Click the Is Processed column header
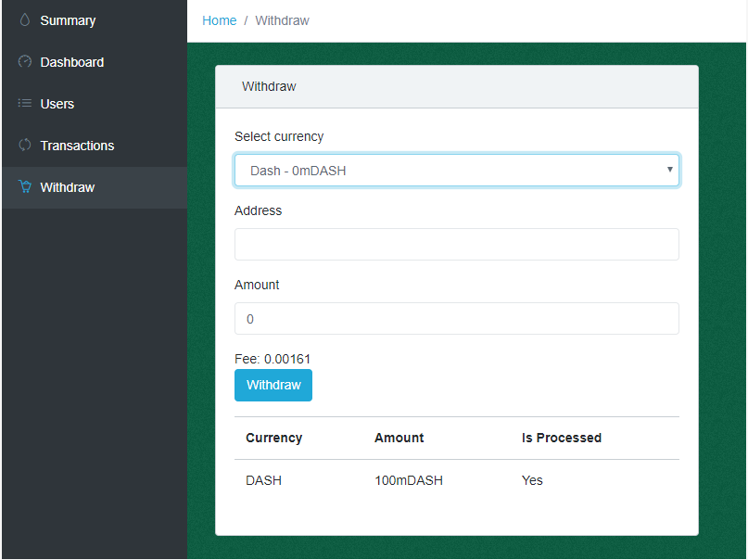 pyautogui.click(x=562, y=438)
